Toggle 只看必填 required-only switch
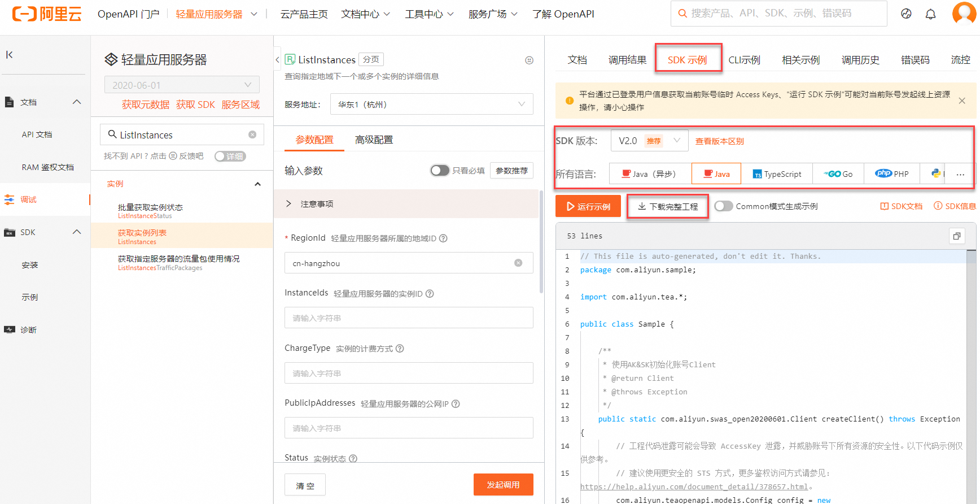The height and width of the screenshot is (504, 980). tap(440, 171)
